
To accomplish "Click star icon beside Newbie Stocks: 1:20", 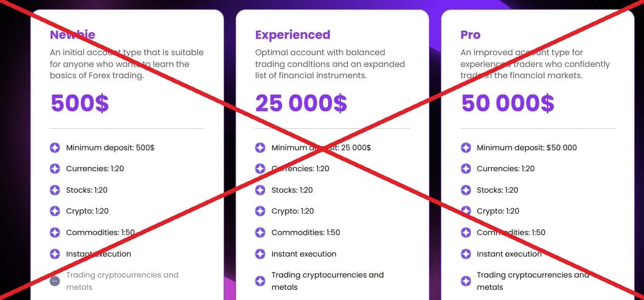I will point(55,190).
